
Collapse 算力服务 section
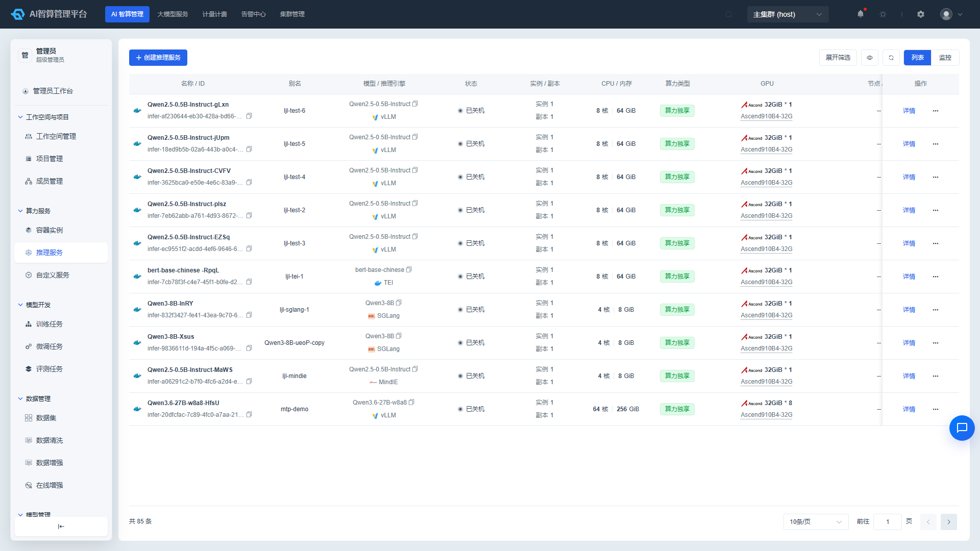[20, 211]
